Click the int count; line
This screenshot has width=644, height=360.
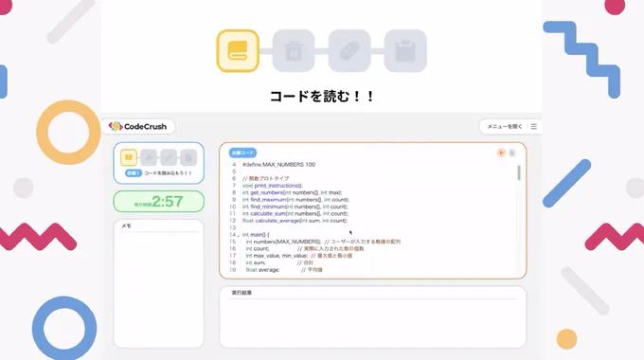tap(305, 248)
